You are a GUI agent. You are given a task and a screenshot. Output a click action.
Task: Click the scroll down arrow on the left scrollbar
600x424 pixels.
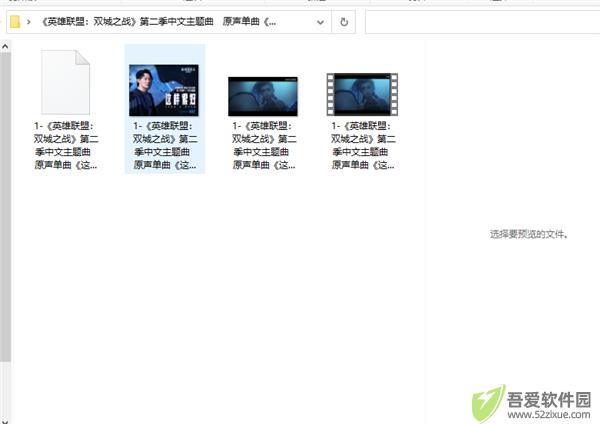point(5,421)
